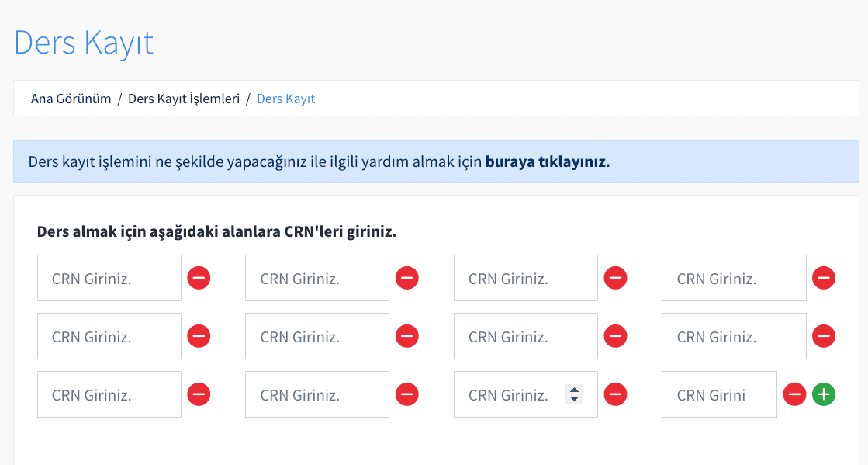Click the second CRN input in middle row
Viewport: 868px width, 465px height.
(x=316, y=335)
